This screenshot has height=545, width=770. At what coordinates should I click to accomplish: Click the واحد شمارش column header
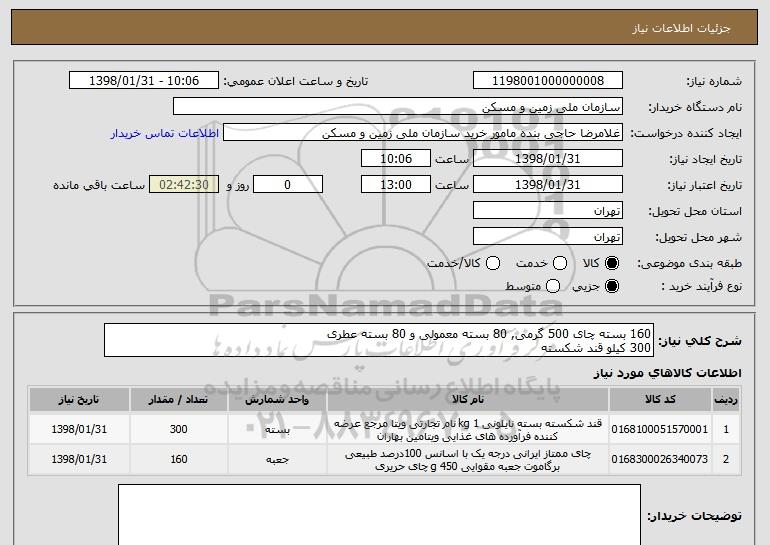(277, 399)
